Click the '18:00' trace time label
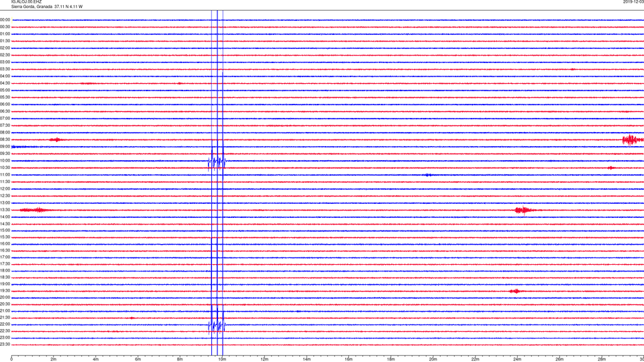This screenshot has width=644, height=362. point(5,271)
